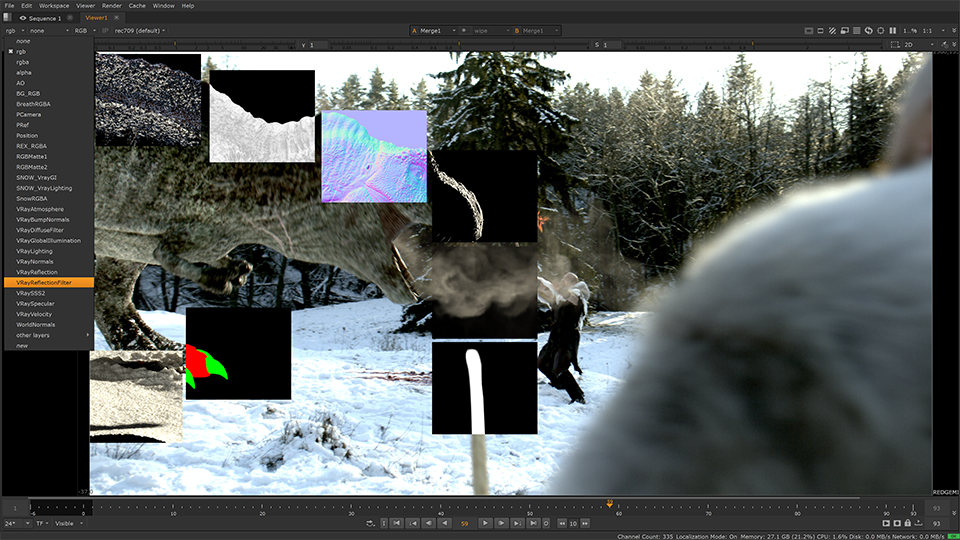Open the Render menu
The width and height of the screenshot is (960, 540).
[x=111, y=6]
